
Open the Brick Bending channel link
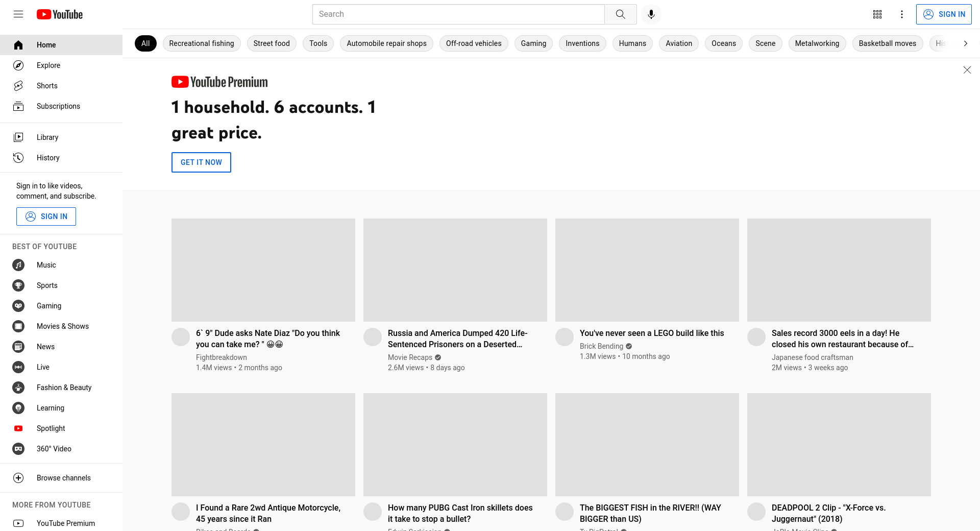pos(601,346)
